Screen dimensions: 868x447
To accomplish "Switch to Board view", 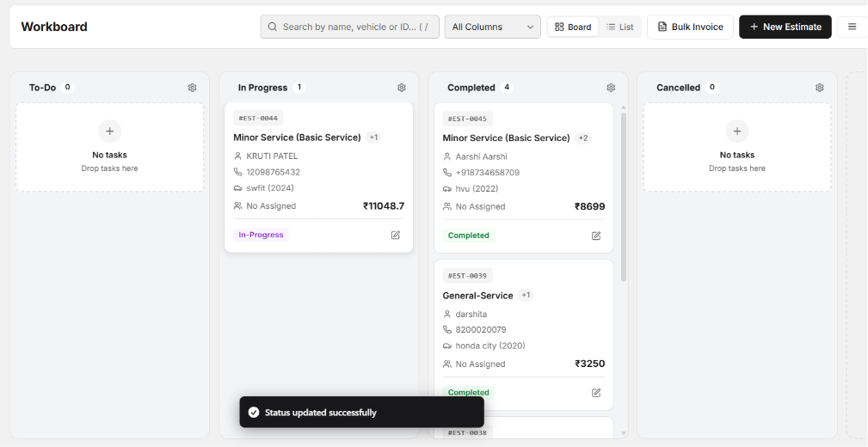I will pyautogui.click(x=573, y=27).
